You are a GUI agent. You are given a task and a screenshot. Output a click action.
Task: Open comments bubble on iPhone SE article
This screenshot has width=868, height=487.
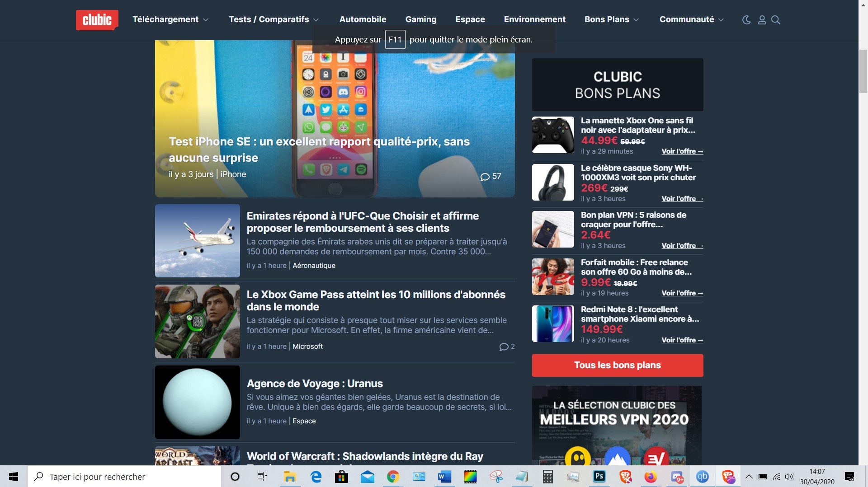pos(491,176)
